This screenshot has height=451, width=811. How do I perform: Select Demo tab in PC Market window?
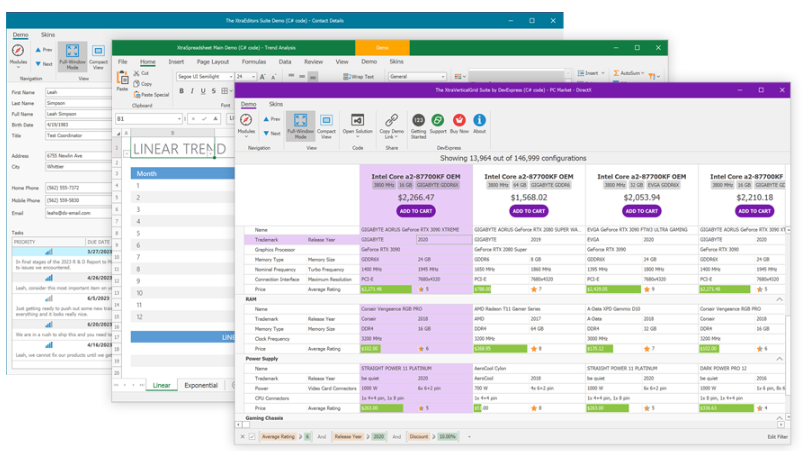(x=248, y=104)
